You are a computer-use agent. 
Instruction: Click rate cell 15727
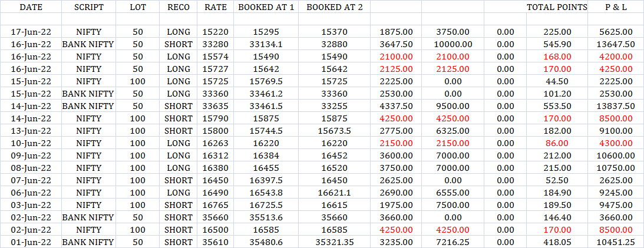[x=216, y=69]
